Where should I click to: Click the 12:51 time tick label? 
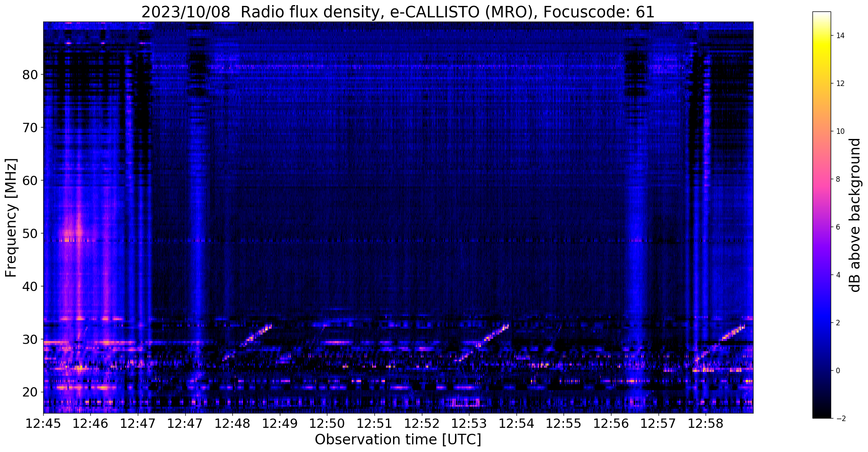pyautogui.click(x=374, y=423)
